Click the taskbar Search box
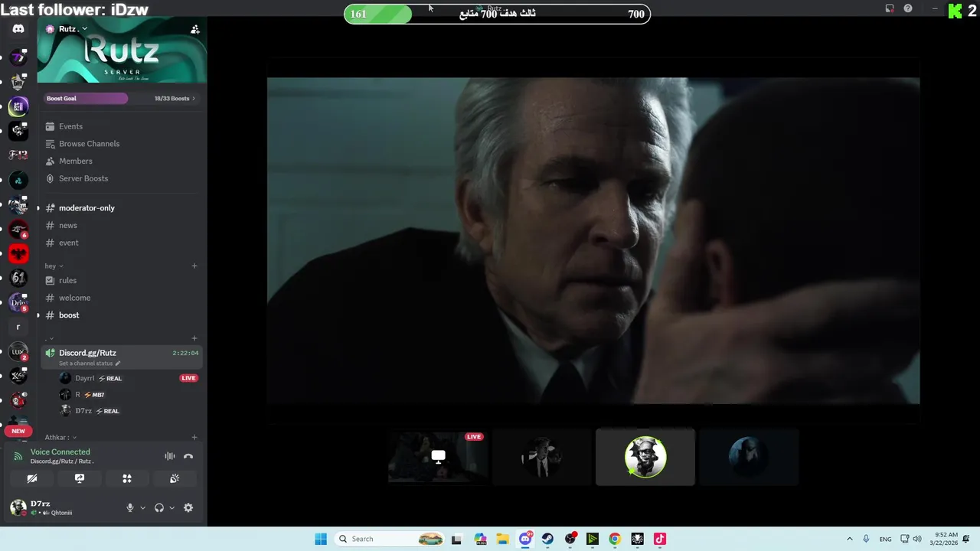The height and width of the screenshot is (551, 980). pos(390,539)
